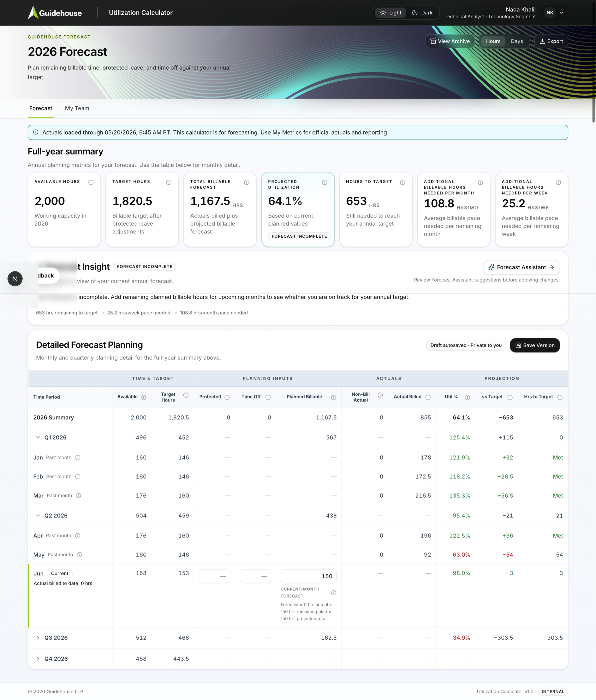Open info tooltip on Hours to Target card
This screenshot has height=700, width=596.
[403, 182]
